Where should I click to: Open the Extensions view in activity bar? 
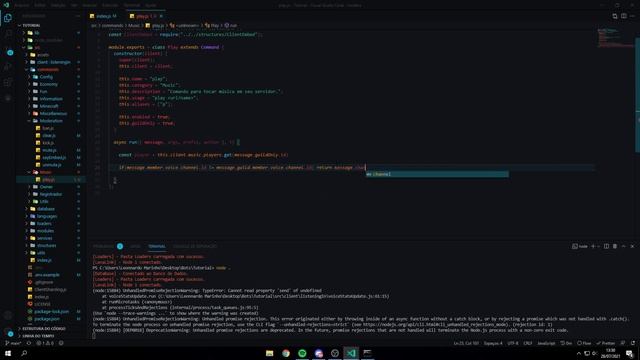coord(8,83)
